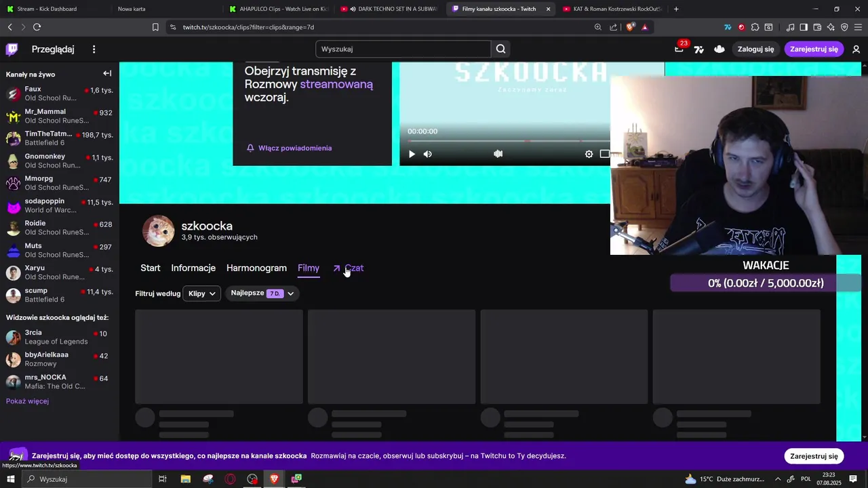
Task: Go back to the previous page
Action: (9, 27)
